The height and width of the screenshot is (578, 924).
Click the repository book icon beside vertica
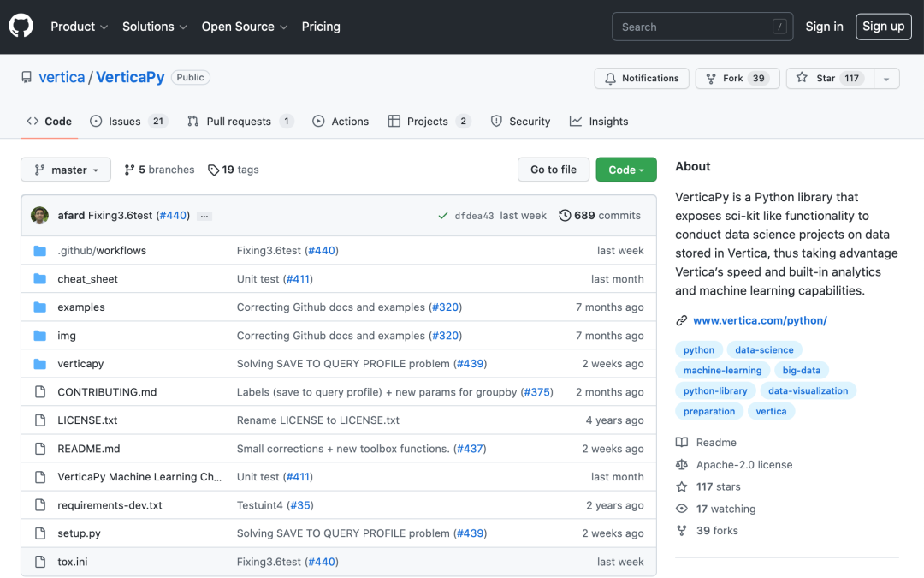point(27,77)
